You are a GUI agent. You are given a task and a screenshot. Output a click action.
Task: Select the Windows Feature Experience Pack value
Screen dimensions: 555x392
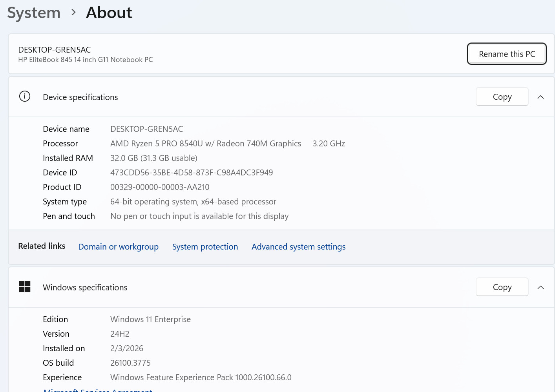click(x=201, y=377)
